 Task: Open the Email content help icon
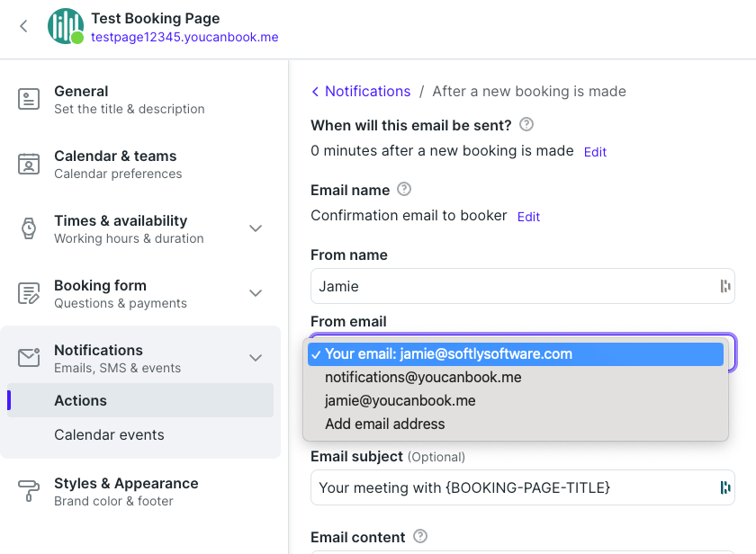pos(420,536)
